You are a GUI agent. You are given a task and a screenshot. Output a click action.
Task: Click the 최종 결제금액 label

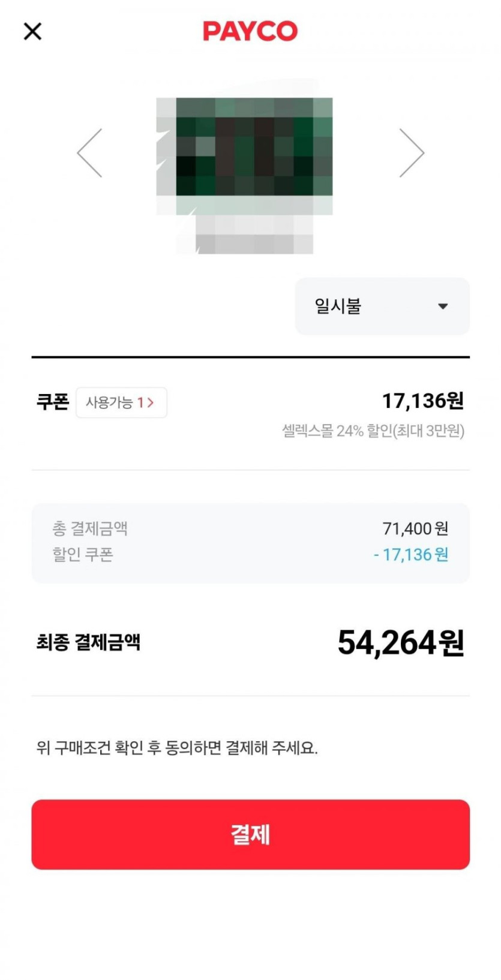tap(88, 642)
